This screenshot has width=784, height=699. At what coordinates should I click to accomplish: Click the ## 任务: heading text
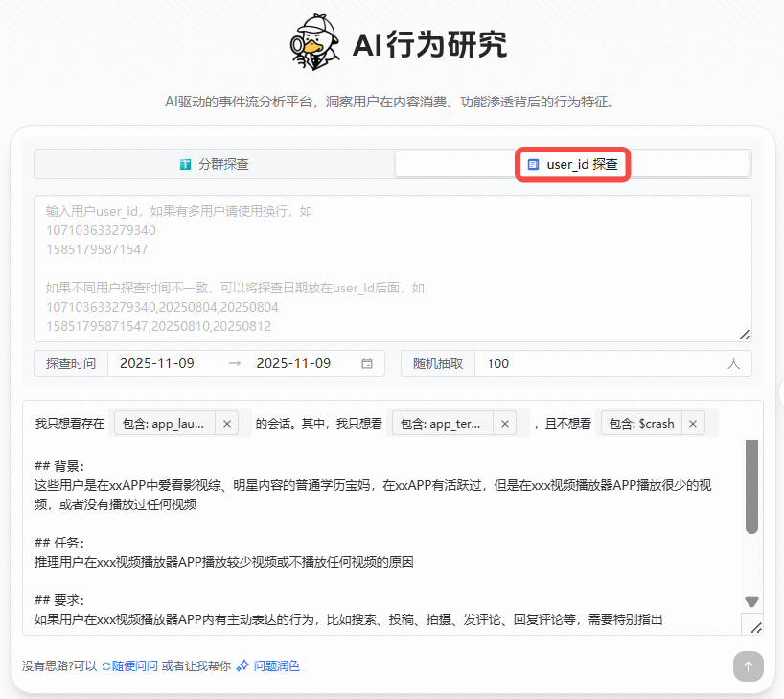[59, 543]
